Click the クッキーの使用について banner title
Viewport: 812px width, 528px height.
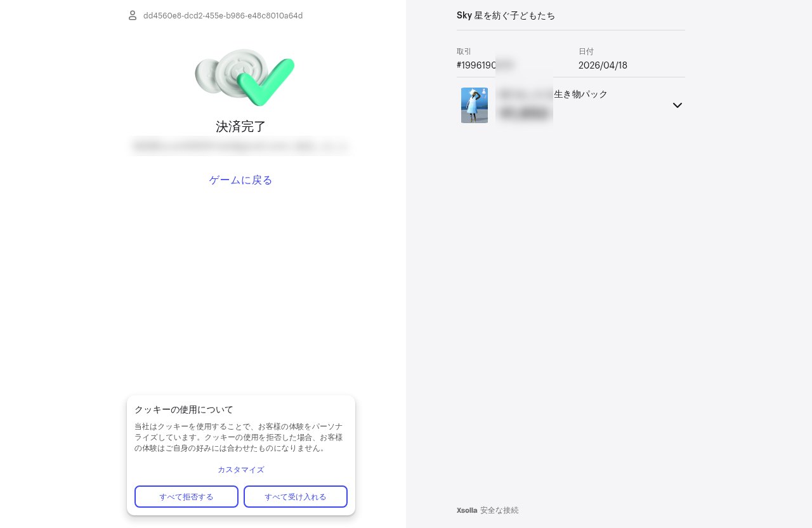coord(184,409)
